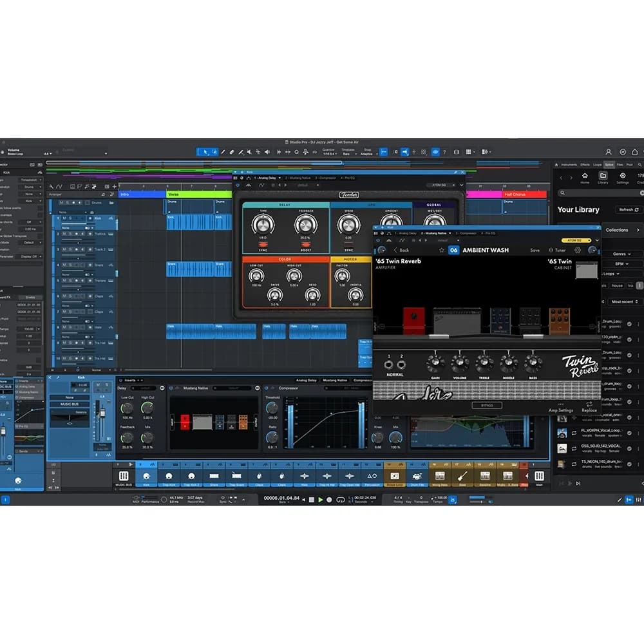The height and width of the screenshot is (644, 644).
Task: Select the Listen speaker tool
Action: [x=267, y=152]
